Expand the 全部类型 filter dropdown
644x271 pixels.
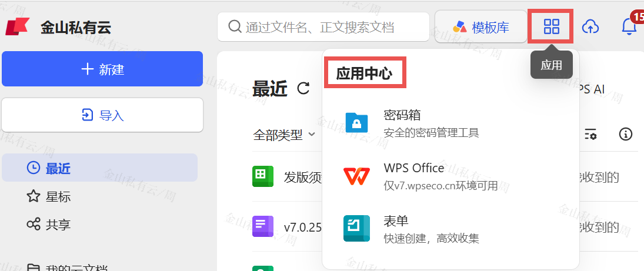click(284, 134)
